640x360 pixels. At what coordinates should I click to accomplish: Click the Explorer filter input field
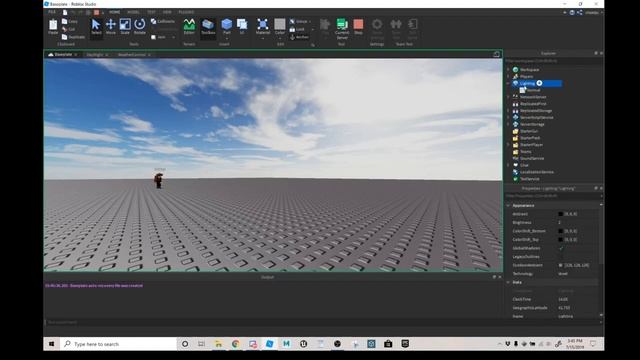(553, 61)
